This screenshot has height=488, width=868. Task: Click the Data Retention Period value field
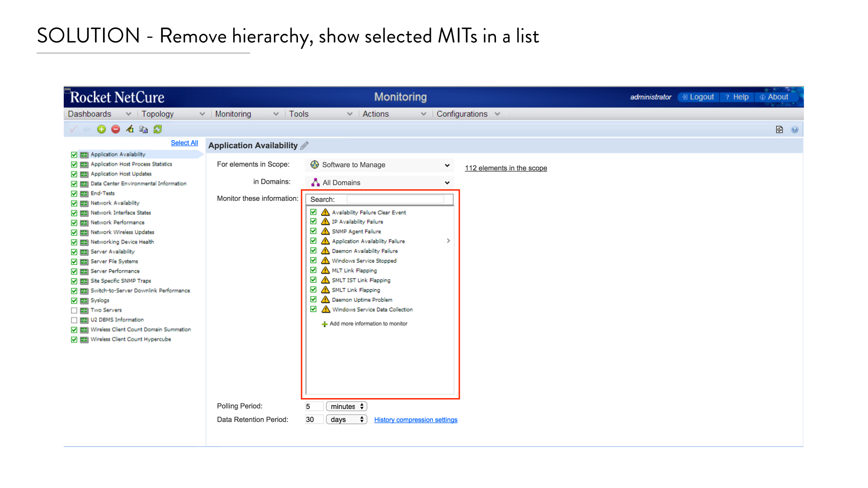tap(314, 420)
